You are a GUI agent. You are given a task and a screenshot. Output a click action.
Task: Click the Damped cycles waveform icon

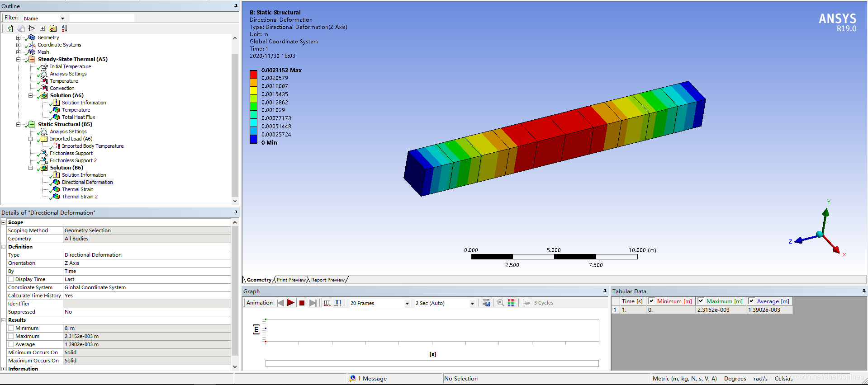click(x=526, y=303)
